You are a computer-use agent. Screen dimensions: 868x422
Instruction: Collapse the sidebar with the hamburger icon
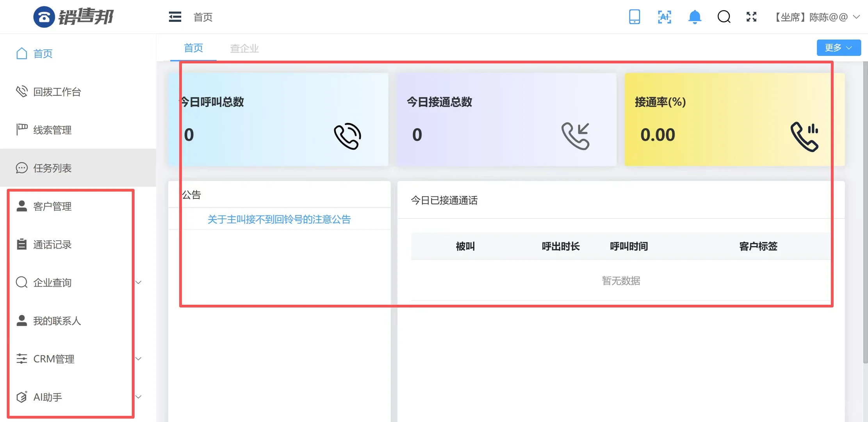[x=175, y=17]
